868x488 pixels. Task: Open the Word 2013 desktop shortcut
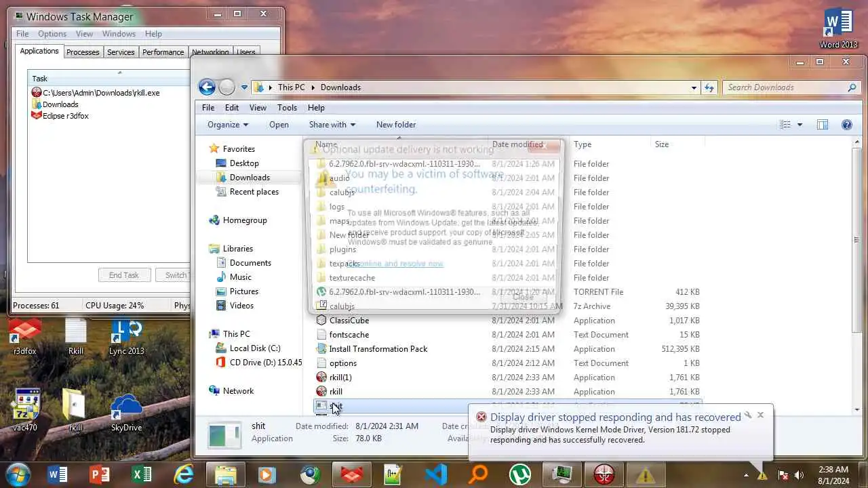[x=839, y=28]
